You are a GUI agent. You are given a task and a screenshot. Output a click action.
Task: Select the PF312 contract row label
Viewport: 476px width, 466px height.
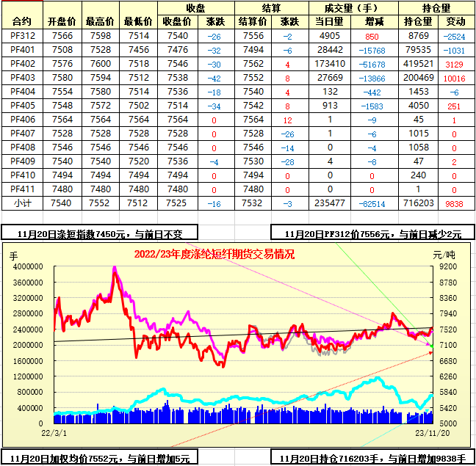(22, 36)
